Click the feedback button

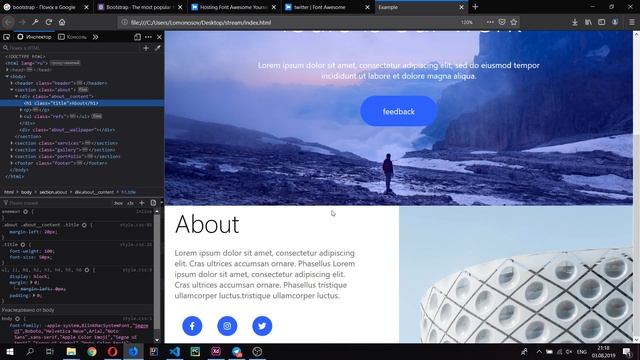tap(398, 111)
